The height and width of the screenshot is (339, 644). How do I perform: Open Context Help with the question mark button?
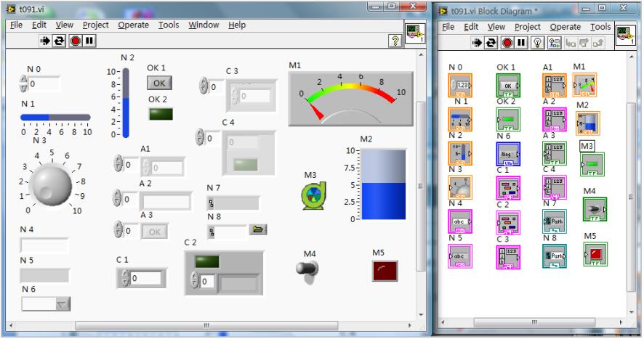(396, 41)
